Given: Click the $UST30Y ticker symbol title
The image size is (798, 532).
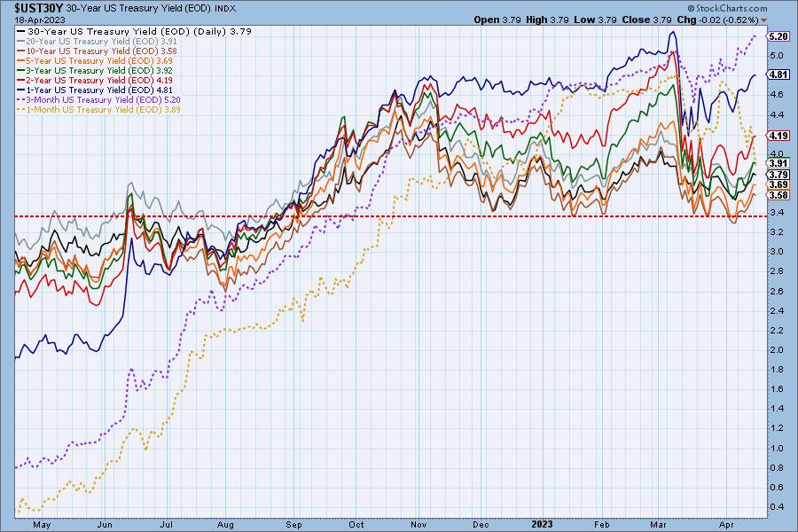Looking at the screenshot, I should (x=39, y=9).
